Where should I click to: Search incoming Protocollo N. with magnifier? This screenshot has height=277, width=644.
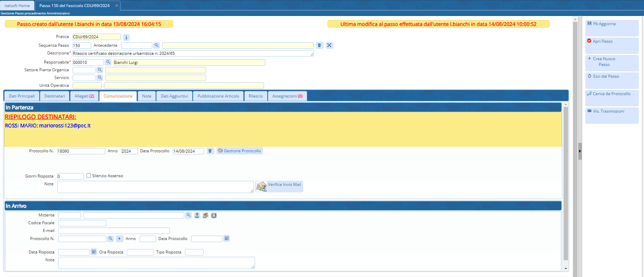tap(111, 239)
